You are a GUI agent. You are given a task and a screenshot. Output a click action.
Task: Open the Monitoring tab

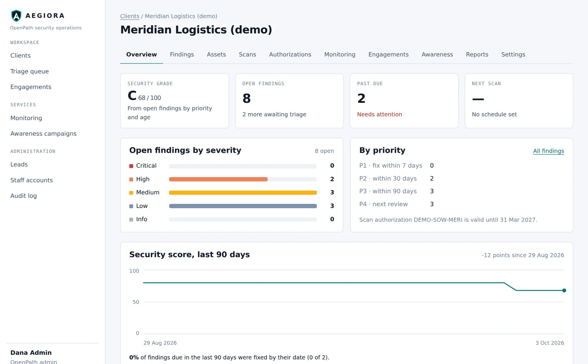(x=340, y=54)
